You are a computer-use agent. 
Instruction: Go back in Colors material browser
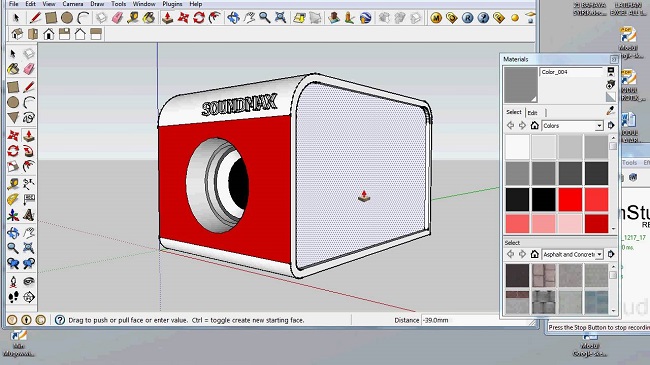[510, 125]
